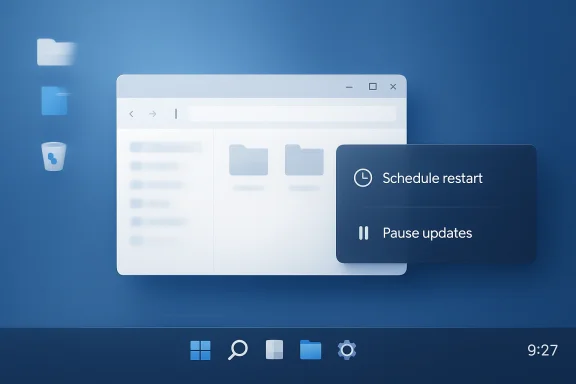Click the pause icon beside Pause updates
Image resolution: width=576 pixels, height=384 pixels.
(x=363, y=233)
